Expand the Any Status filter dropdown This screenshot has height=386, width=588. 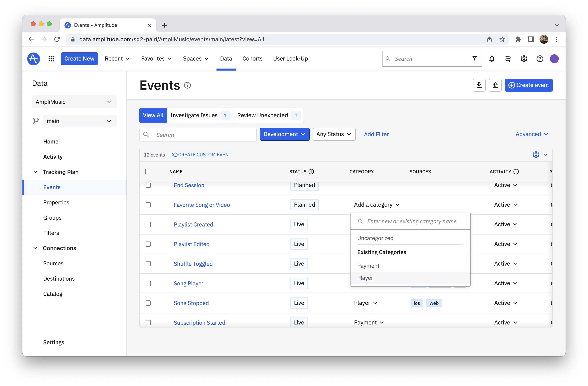[334, 134]
